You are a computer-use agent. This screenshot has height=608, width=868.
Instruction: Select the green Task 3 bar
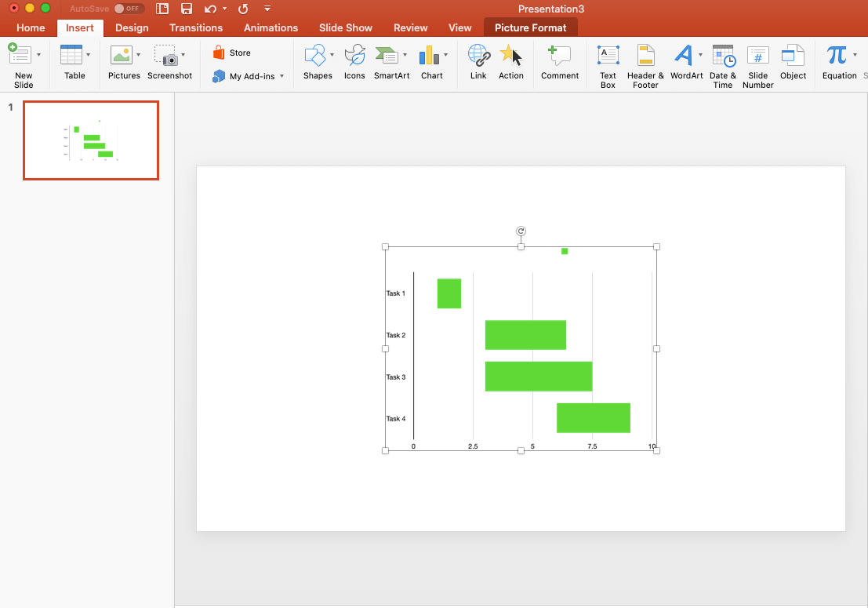[538, 377]
